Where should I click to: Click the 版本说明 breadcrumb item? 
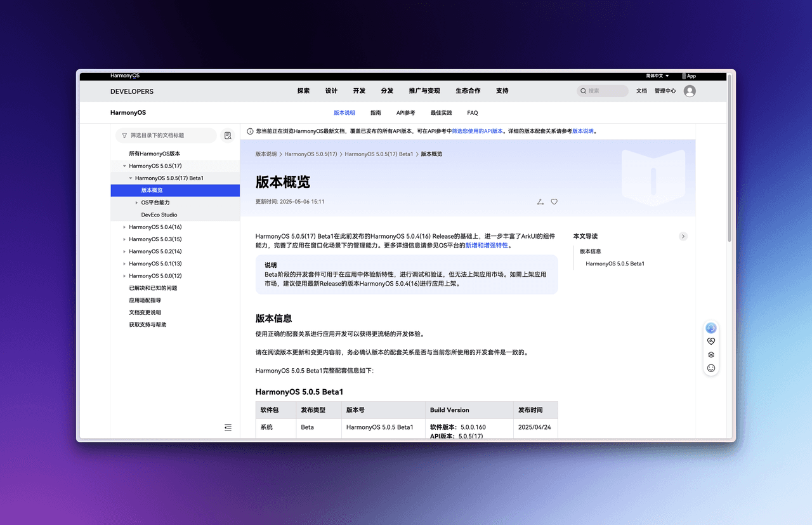pyautogui.click(x=266, y=154)
